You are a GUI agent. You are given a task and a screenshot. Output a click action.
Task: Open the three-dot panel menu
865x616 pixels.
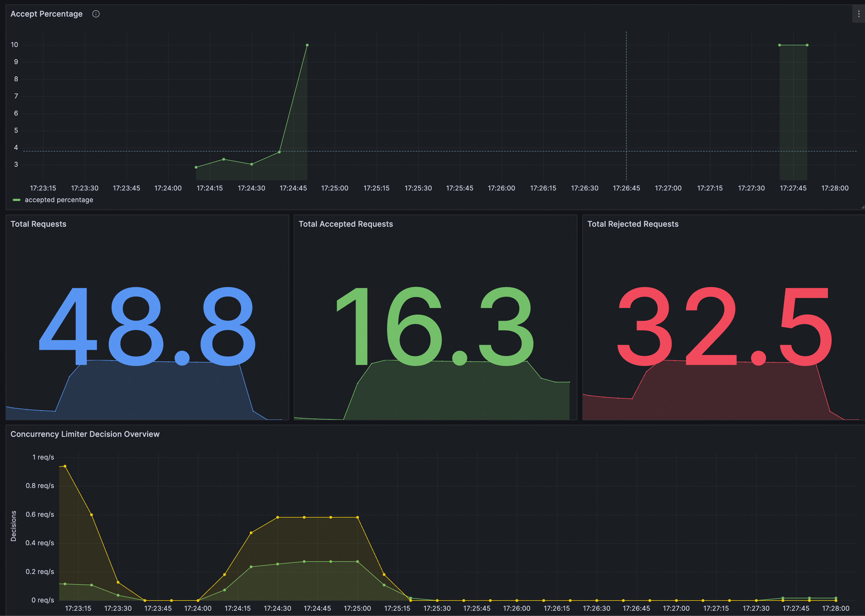tap(859, 14)
